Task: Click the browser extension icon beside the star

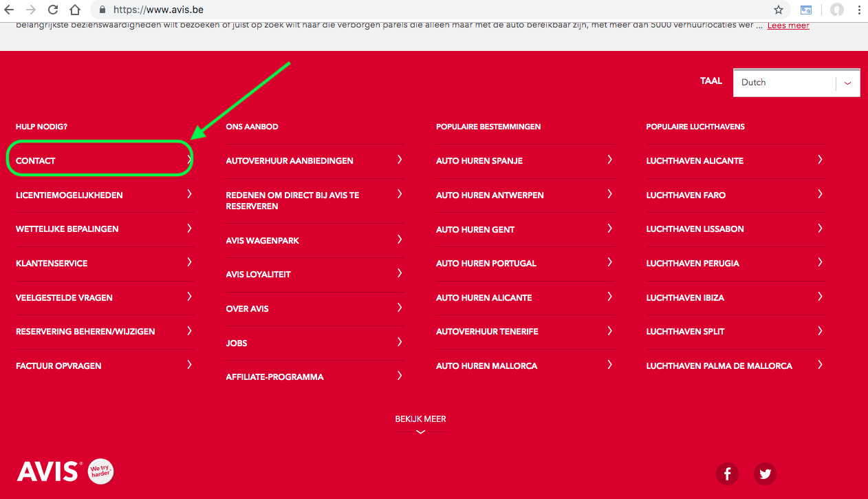Action: [x=805, y=10]
